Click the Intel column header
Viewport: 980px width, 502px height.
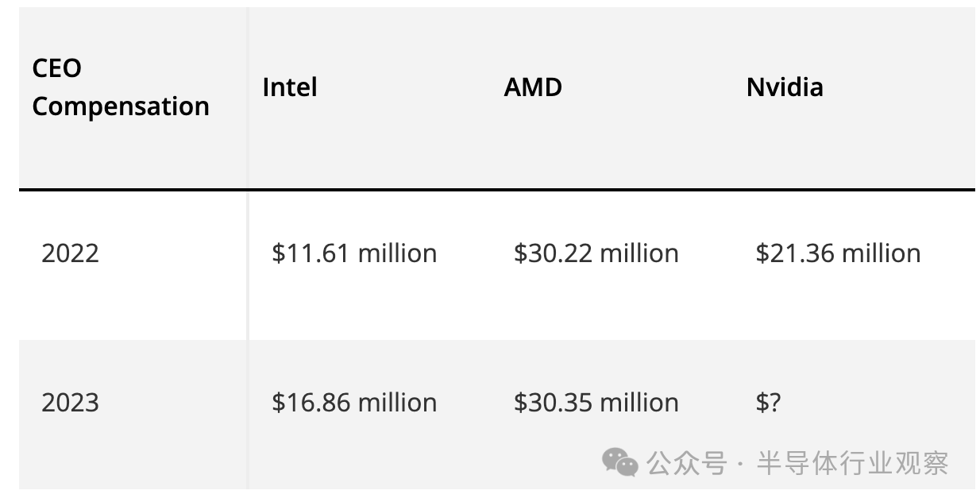pyautogui.click(x=290, y=87)
